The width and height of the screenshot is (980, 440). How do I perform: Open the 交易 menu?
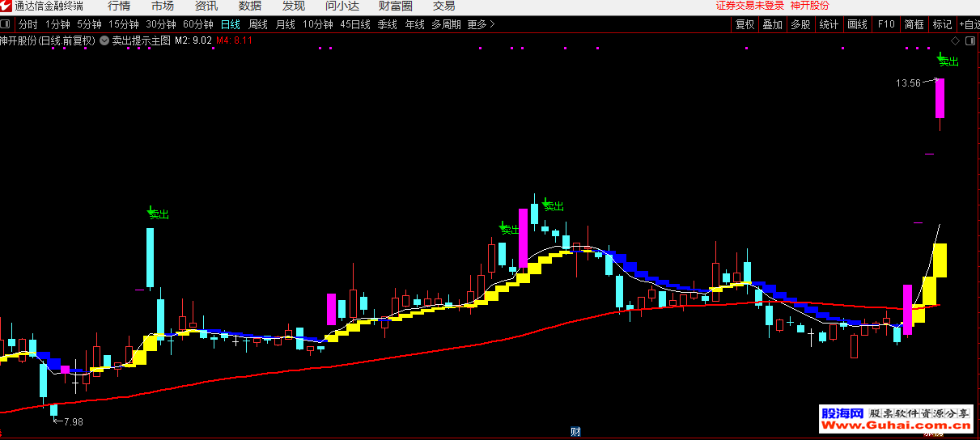coord(444,6)
